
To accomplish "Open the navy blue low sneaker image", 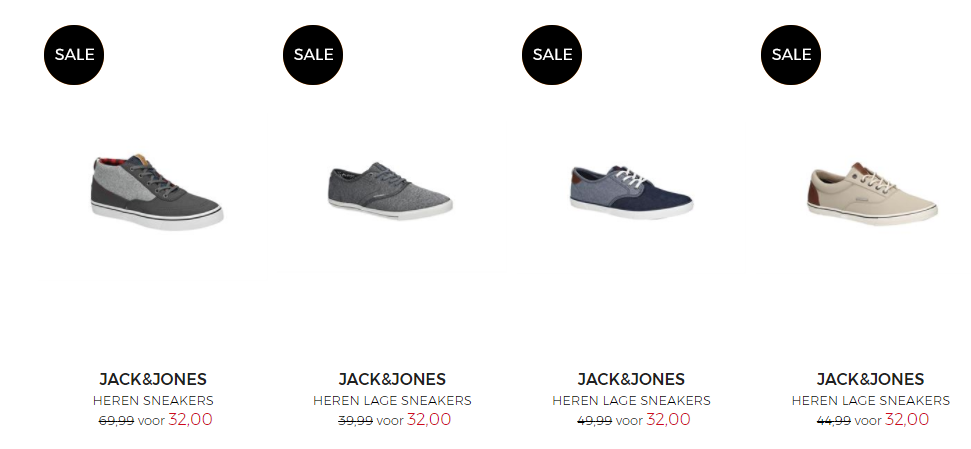I will point(631,191).
